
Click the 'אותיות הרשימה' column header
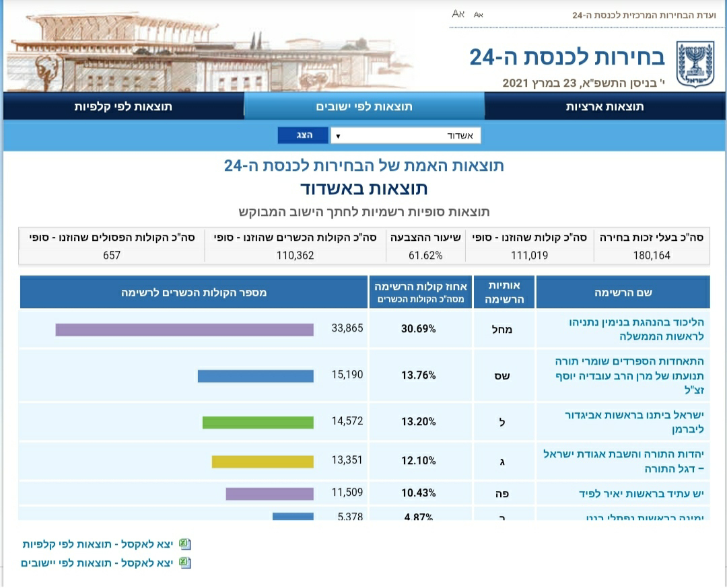tap(504, 293)
